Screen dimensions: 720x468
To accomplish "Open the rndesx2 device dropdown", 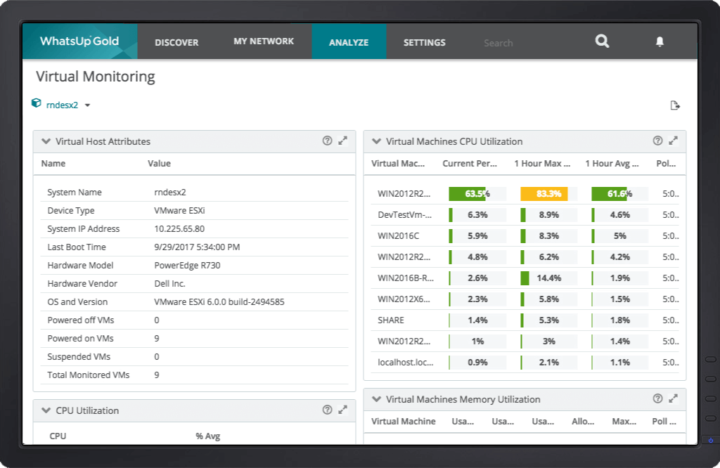I will tap(87, 105).
